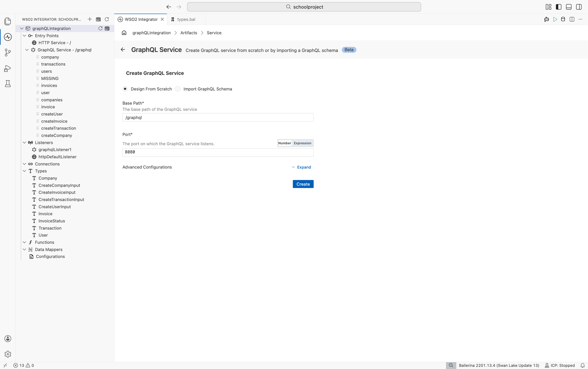Collapse the Functions tree section

point(24,242)
